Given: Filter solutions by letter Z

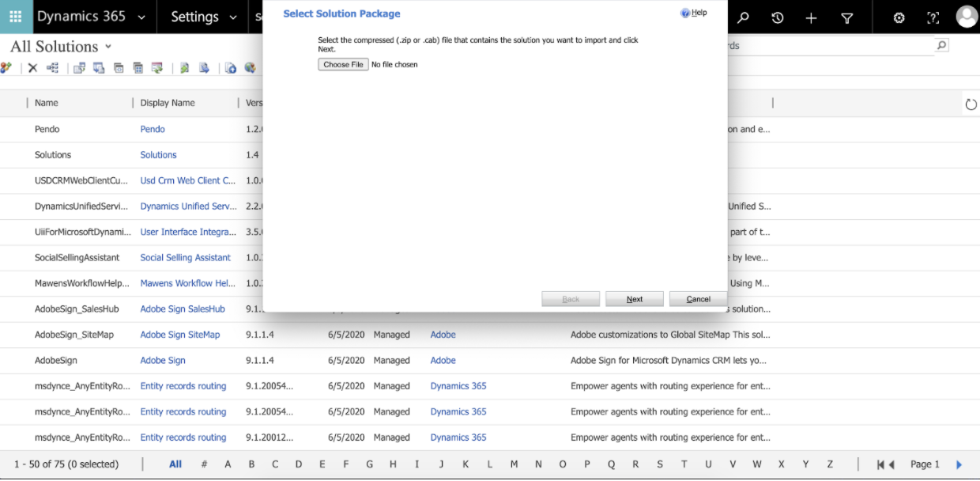Looking at the screenshot, I should pos(830,464).
